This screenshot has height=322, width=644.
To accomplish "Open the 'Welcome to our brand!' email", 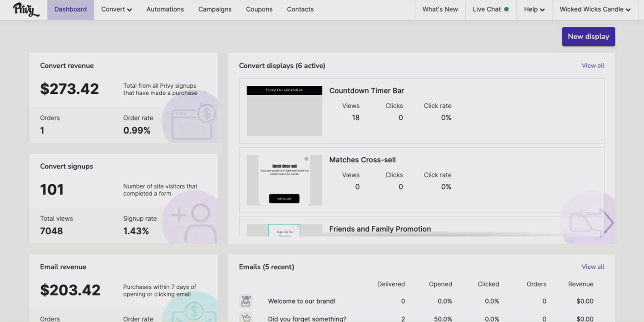I will (x=301, y=301).
